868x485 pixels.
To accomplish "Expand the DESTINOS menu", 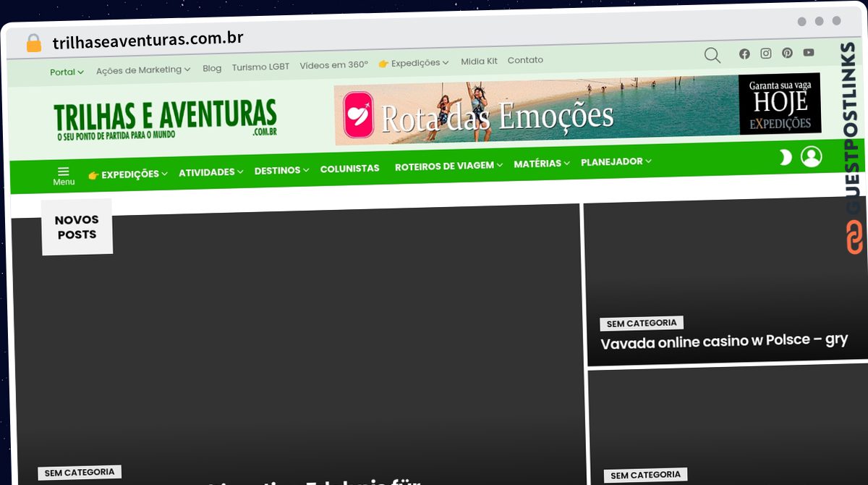I will click(x=281, y=171).
